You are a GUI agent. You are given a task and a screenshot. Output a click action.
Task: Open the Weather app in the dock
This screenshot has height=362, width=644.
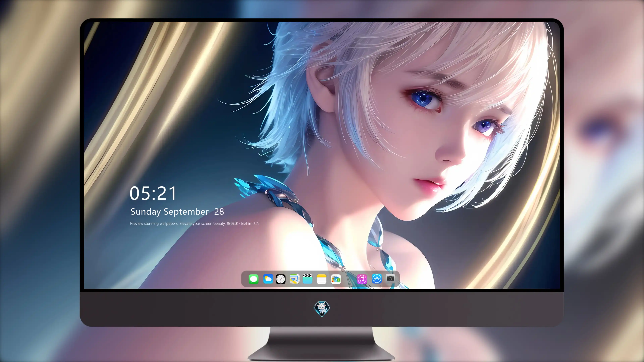coord(268,279)
